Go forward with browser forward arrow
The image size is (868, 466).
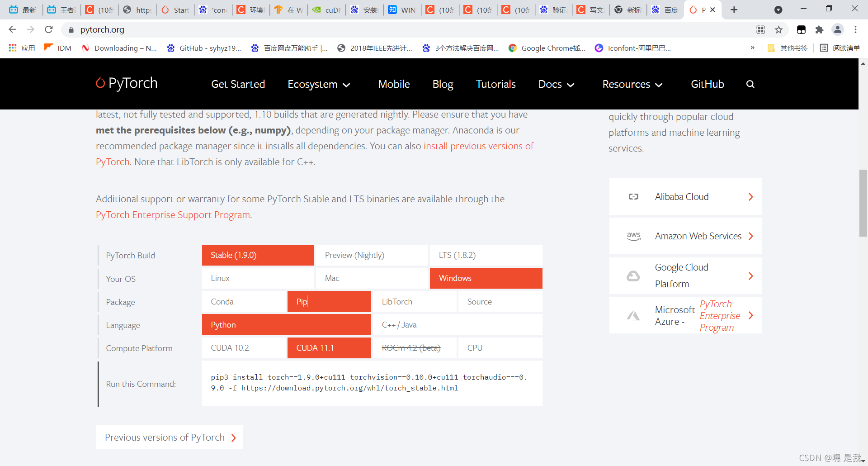[30, 29]
